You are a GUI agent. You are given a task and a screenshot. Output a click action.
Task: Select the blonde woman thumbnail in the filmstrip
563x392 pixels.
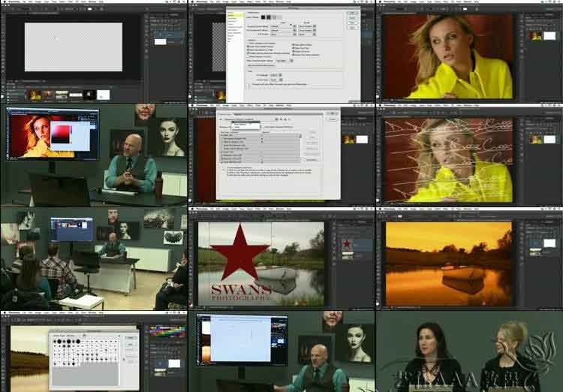coord(35,95)
